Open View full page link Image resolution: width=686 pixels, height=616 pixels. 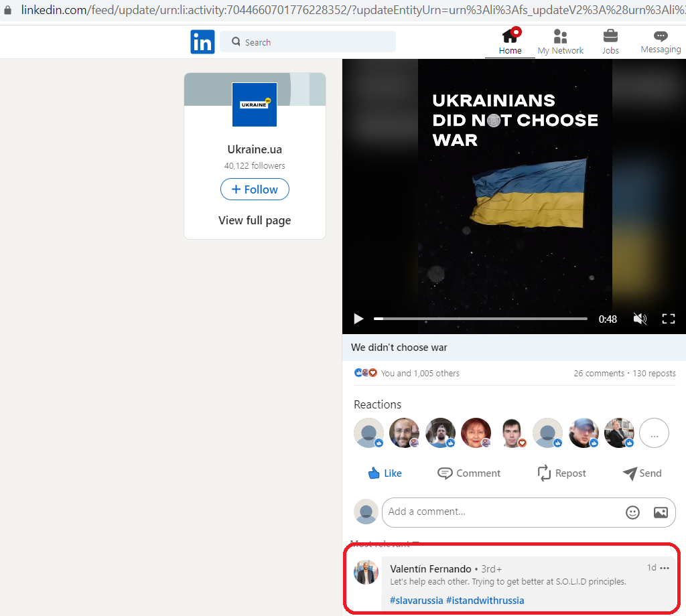tap(255, 220)
